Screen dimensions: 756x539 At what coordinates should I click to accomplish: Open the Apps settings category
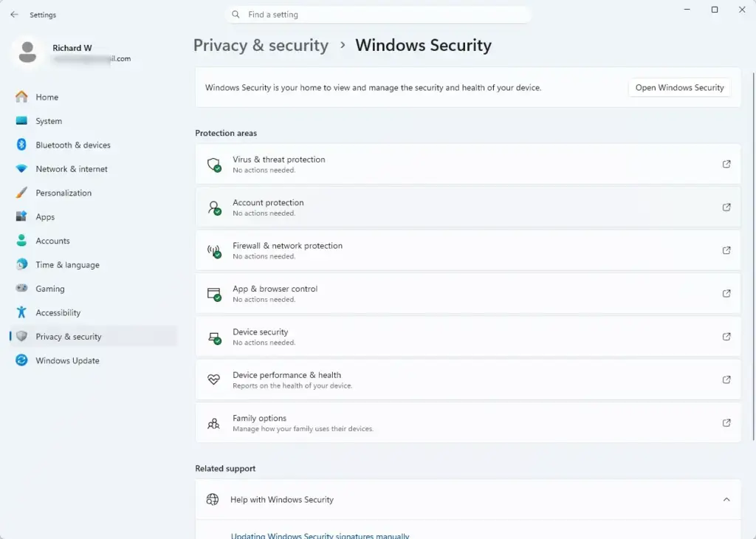(93, 216)
